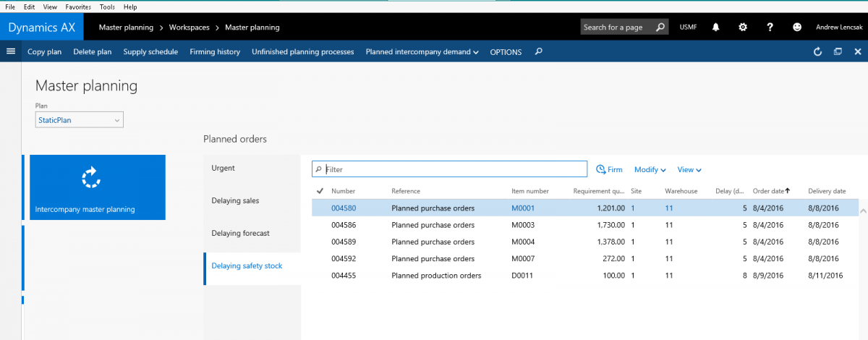Expand the Modify dropdown menu
The width and height of the screenshot is (868, 340).
[650, 169]
